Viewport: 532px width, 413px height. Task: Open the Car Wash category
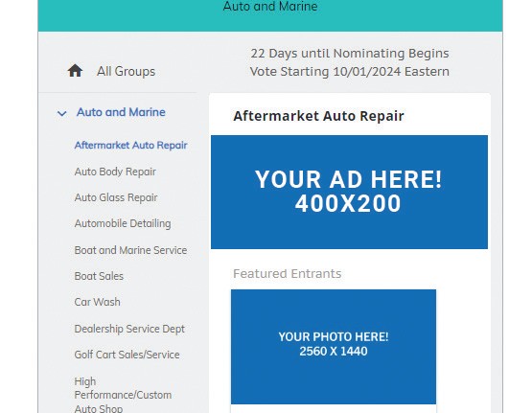[97, 302]
